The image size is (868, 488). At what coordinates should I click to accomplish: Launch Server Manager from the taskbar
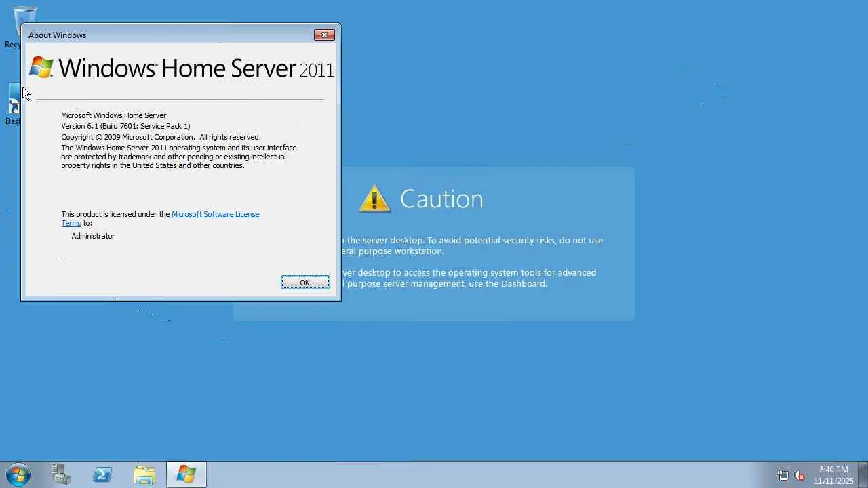(61, 474)
